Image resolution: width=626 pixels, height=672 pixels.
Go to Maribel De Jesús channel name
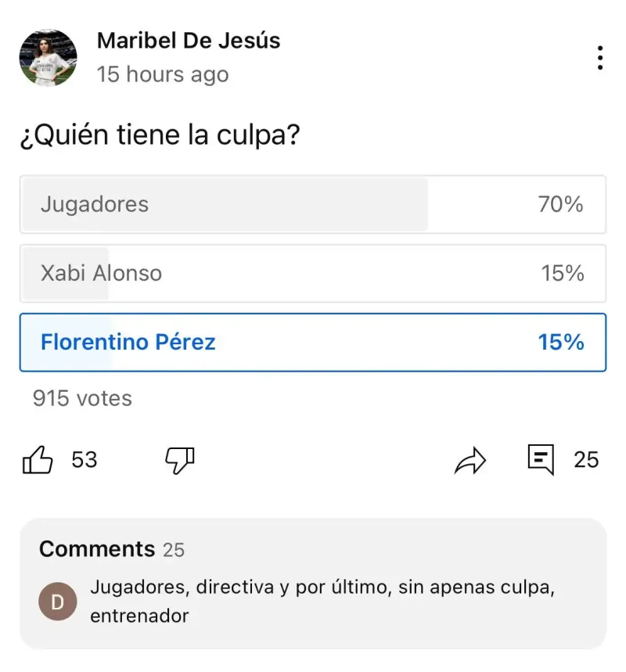pos(189,41)
